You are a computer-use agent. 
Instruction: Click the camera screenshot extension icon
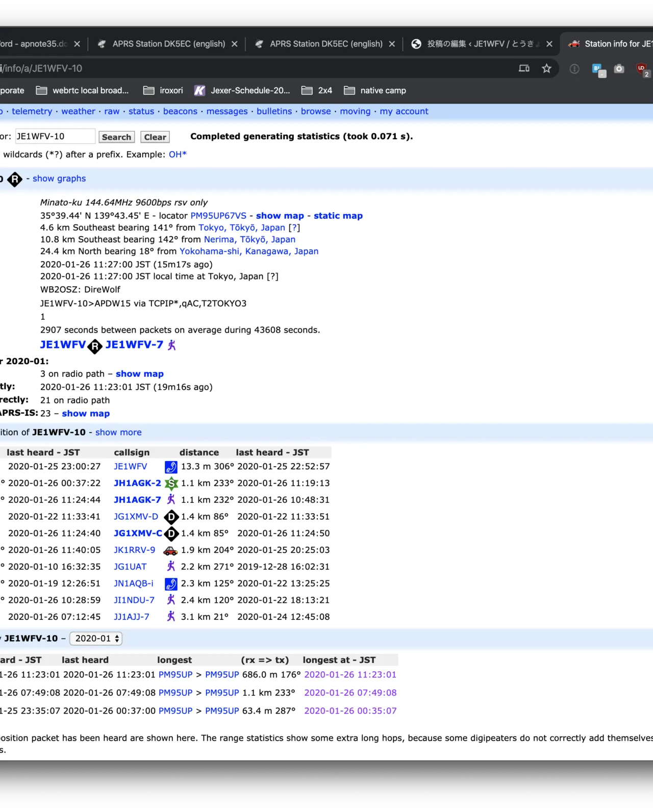point(619,68)
